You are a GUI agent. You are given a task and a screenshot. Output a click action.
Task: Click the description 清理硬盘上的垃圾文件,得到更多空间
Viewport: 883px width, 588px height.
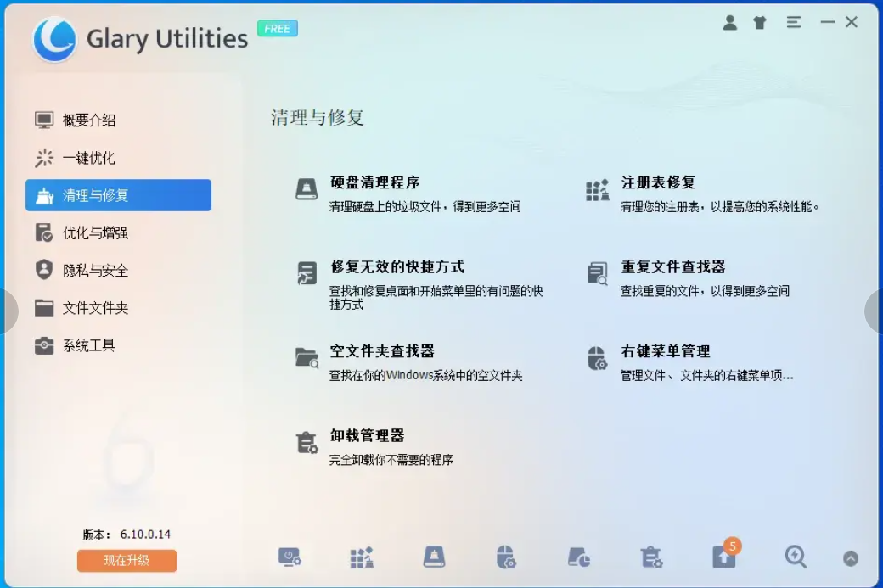pyautogui.click(x=425, y=206)
